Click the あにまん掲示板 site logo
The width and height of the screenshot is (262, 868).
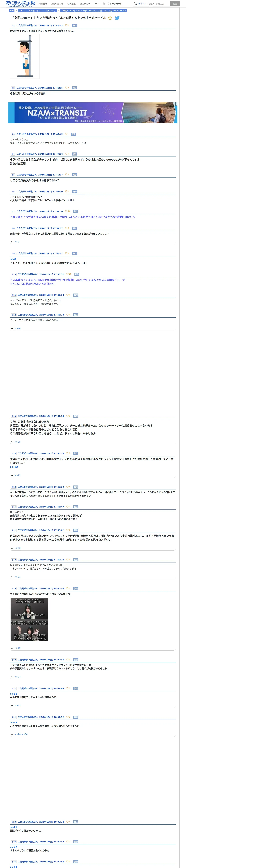[x=21, y=4]
